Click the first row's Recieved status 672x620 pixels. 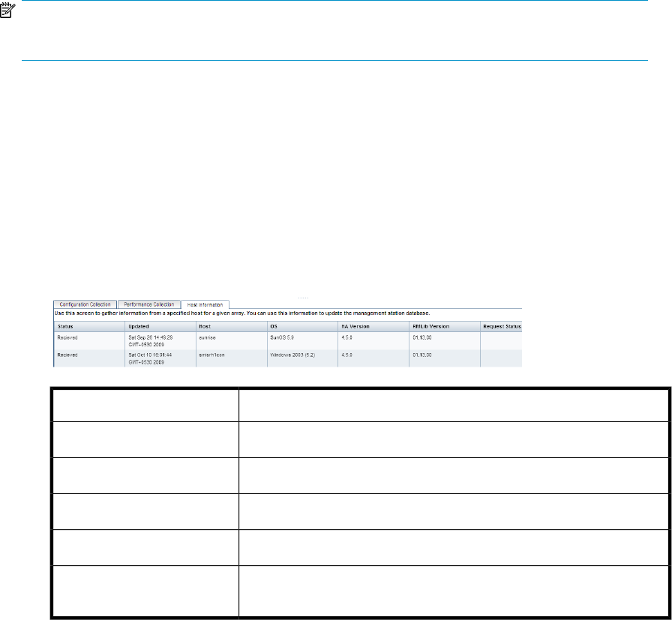(67, 338)
